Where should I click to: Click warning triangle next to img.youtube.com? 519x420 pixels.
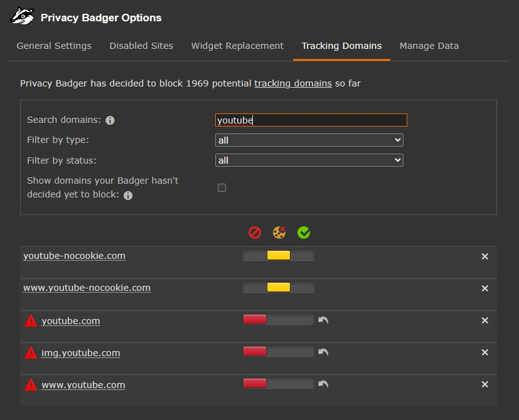coord(31,353)
